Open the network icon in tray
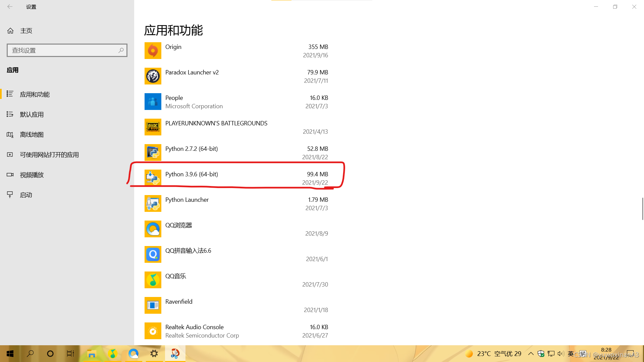The height and width of the screenshot is (362, 644). tap(551, 354)
